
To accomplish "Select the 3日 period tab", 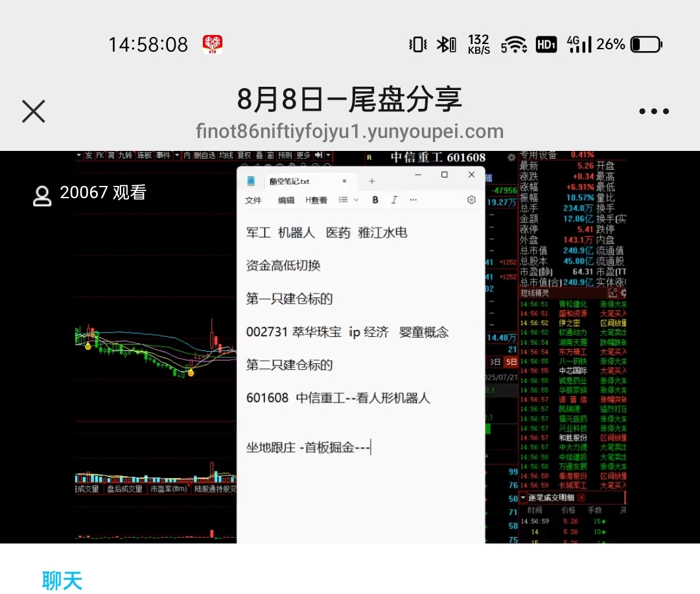I will pyautogui.click(x=495, y=362).
